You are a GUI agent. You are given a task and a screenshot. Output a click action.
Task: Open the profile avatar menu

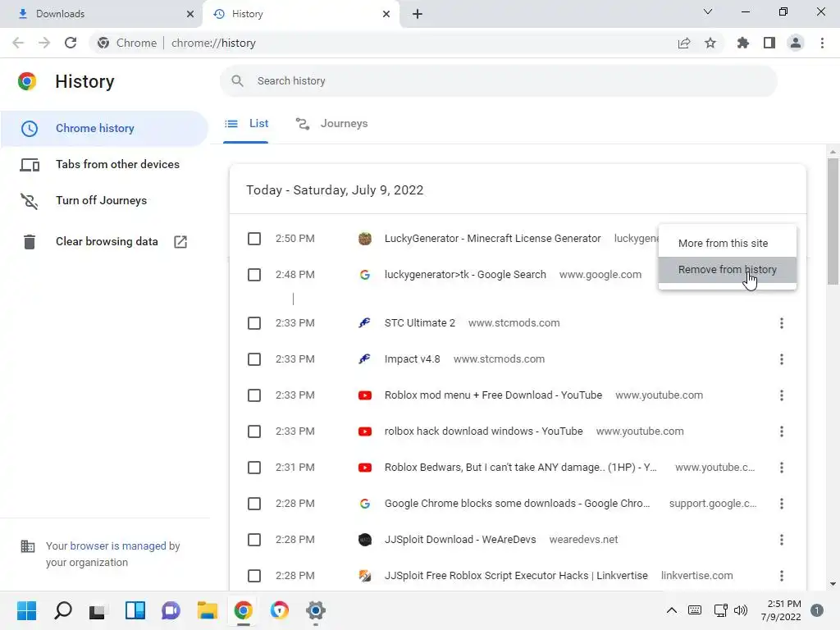coord(796,43)
